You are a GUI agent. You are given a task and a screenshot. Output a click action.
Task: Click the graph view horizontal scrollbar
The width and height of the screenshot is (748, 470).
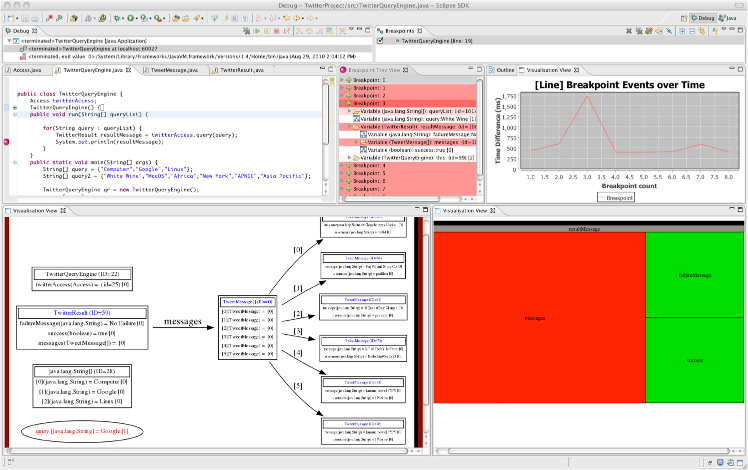209,450
